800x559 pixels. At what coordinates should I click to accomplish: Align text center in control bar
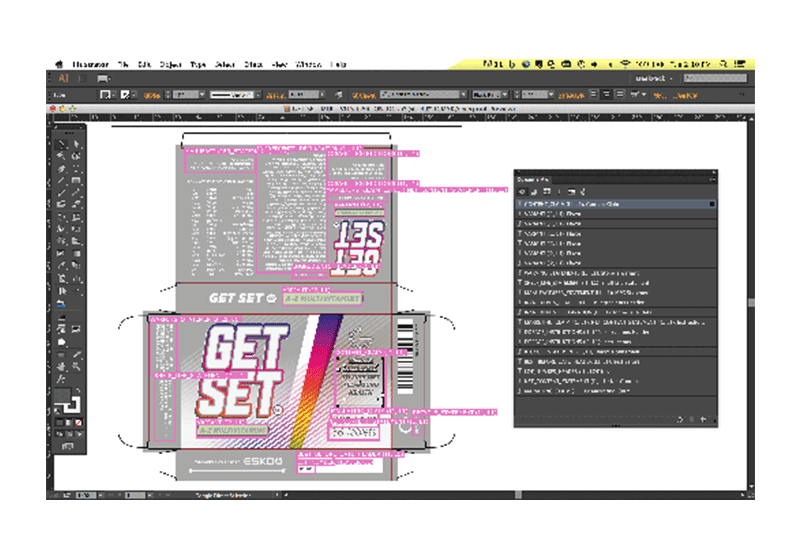[x=607, y=94]
